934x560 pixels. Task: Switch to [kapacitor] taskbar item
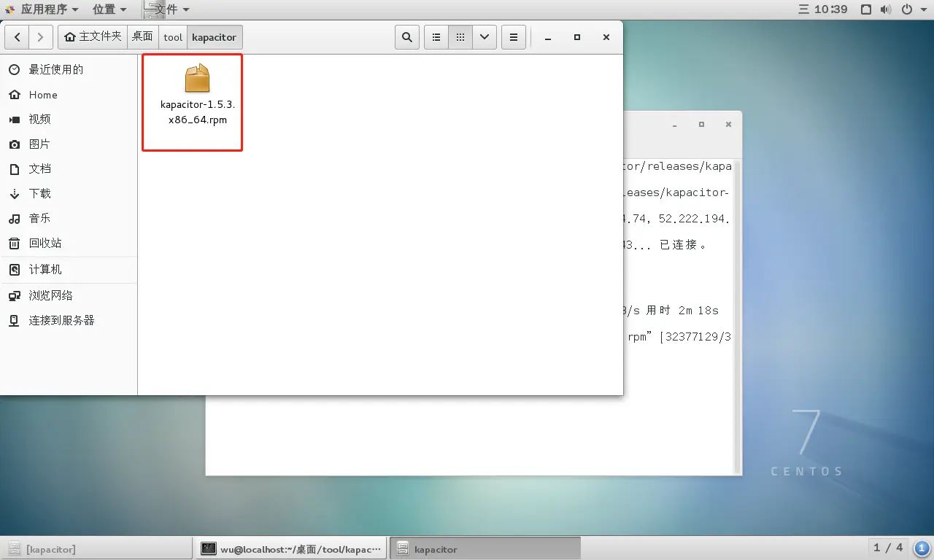(x=96, y=549)
